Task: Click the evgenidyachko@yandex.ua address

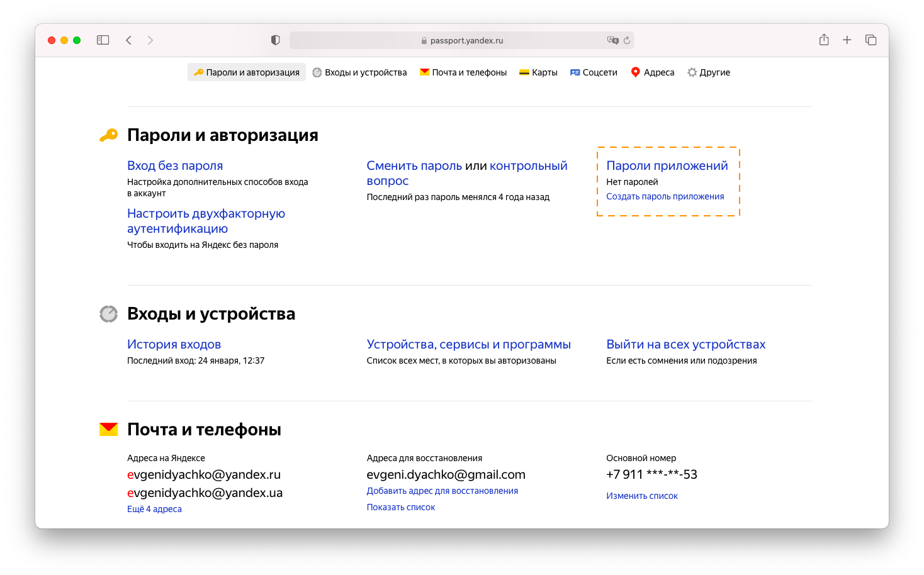Action: (205, 493)
